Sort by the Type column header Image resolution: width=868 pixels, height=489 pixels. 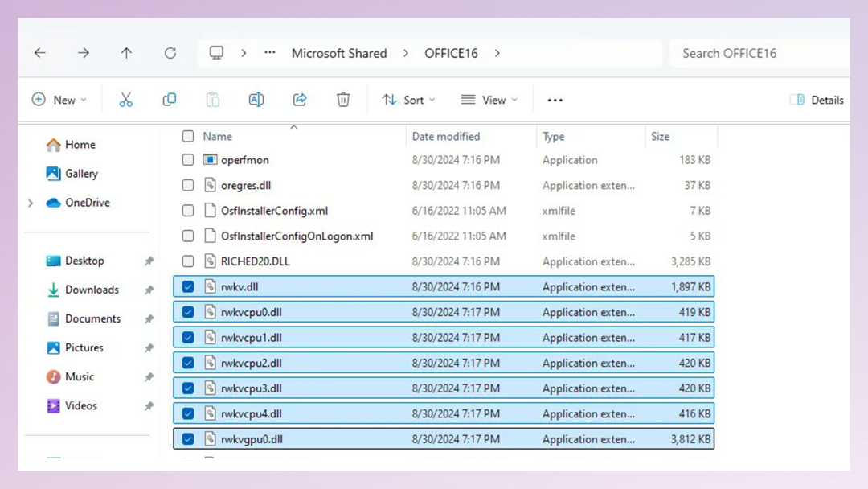pos(554,136)
